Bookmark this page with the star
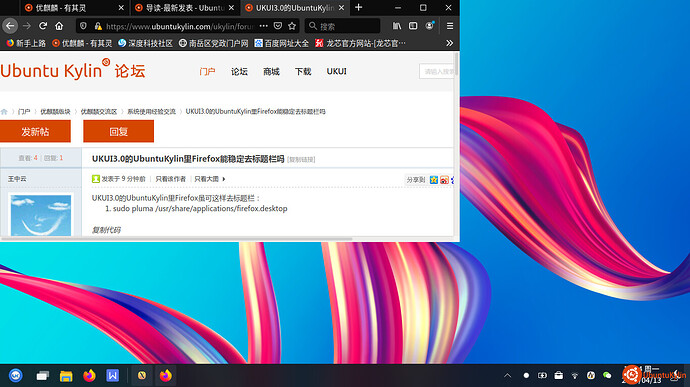Screen dimensions: 690x387 point(292,26)
